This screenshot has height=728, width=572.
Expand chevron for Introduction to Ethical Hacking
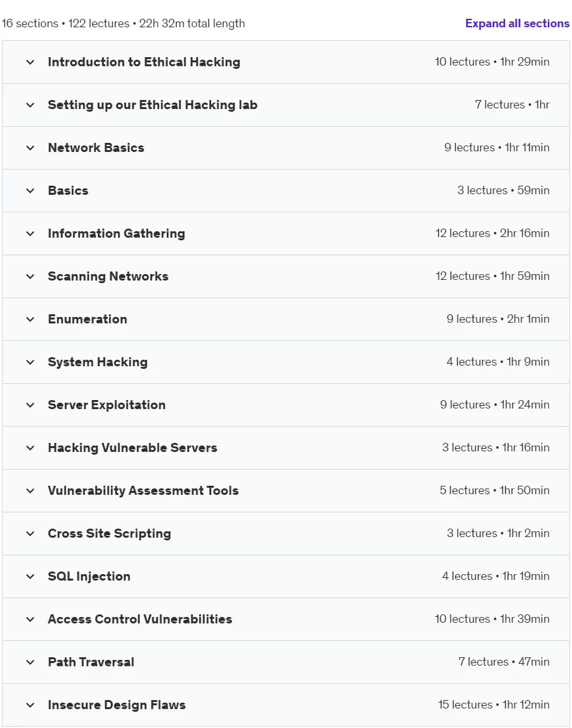30,62
